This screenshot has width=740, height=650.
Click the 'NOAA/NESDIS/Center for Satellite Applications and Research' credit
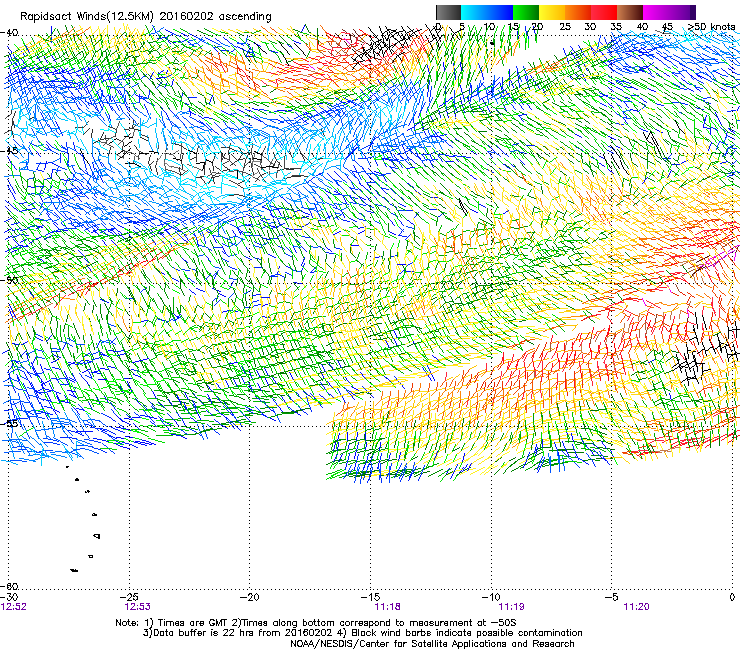point(432,644)
